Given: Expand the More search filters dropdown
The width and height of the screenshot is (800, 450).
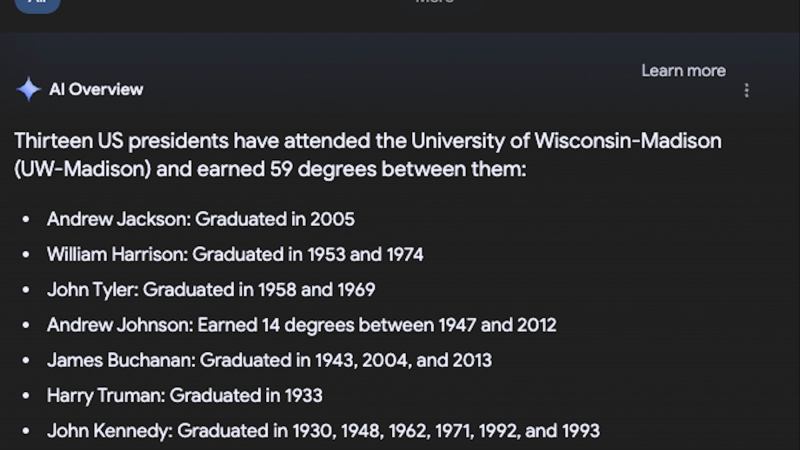Looking at the screenshot, I should tap(434, 3).
